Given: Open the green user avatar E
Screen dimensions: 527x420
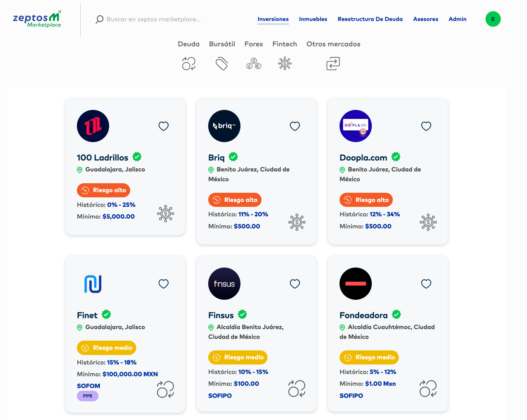Looking at the screenshot, I should [x=493, y=19].
